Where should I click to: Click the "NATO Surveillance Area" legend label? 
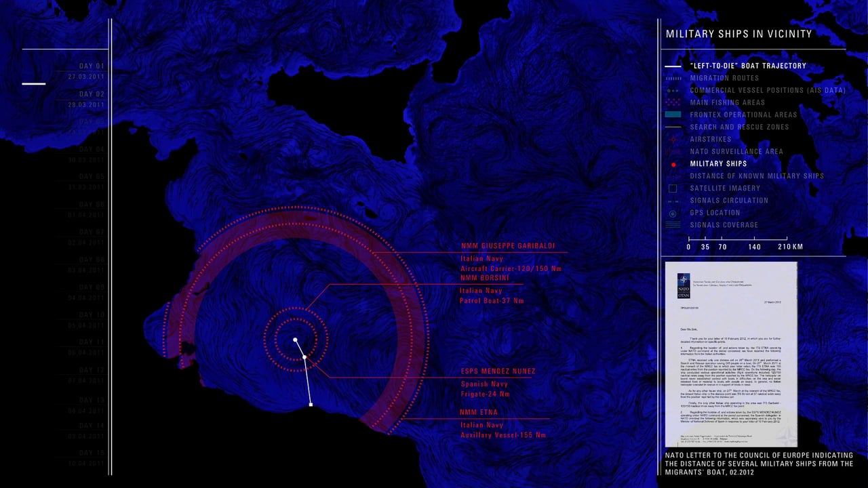[736, 152]
